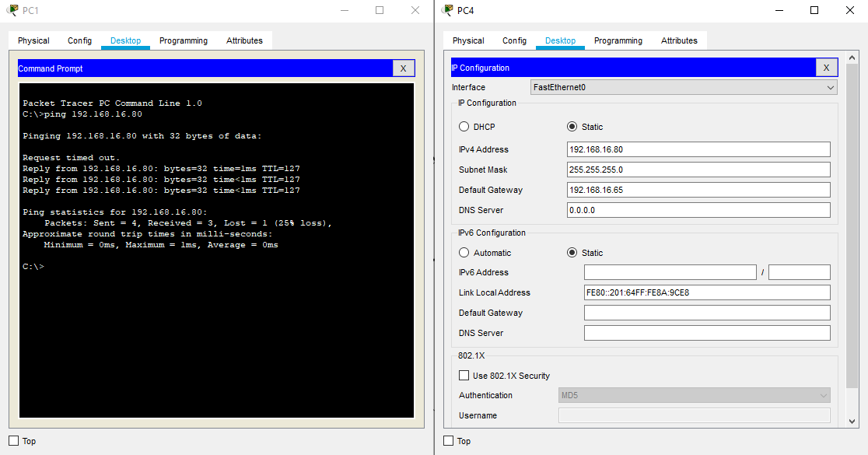Select Static radio button for IPv6

pyautogui.click(x=572, y=253)
